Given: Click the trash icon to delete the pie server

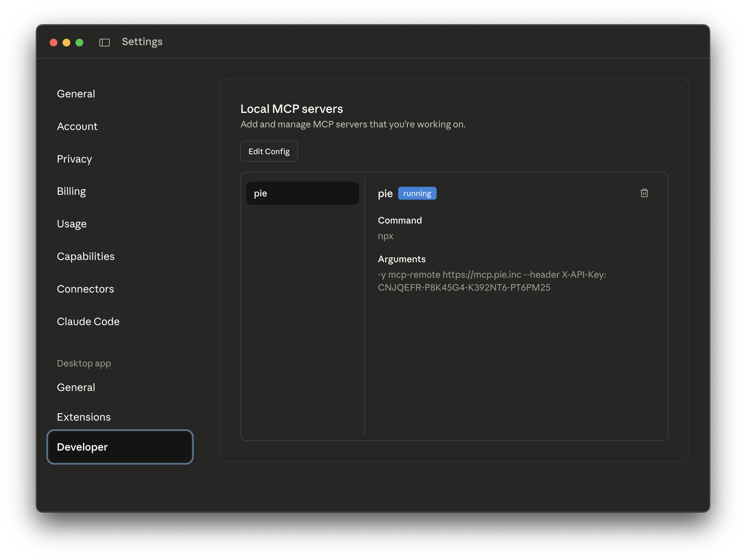Looking at the screenshot, I should coord(644,193).
